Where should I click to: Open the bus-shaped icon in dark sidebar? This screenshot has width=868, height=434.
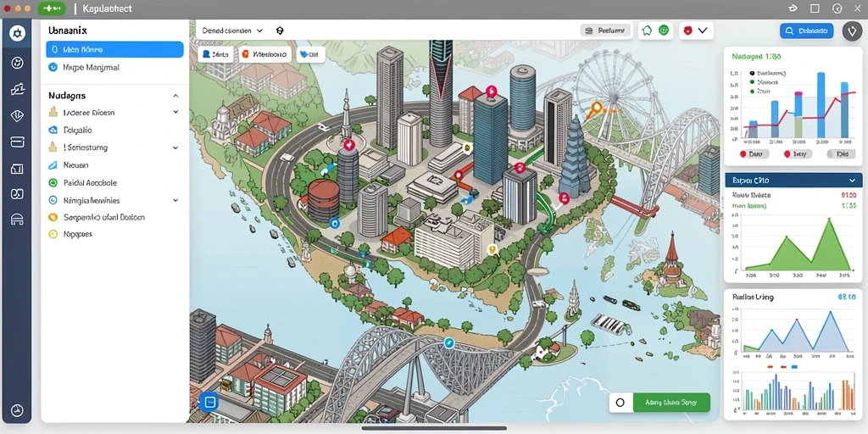pos(17,220)
